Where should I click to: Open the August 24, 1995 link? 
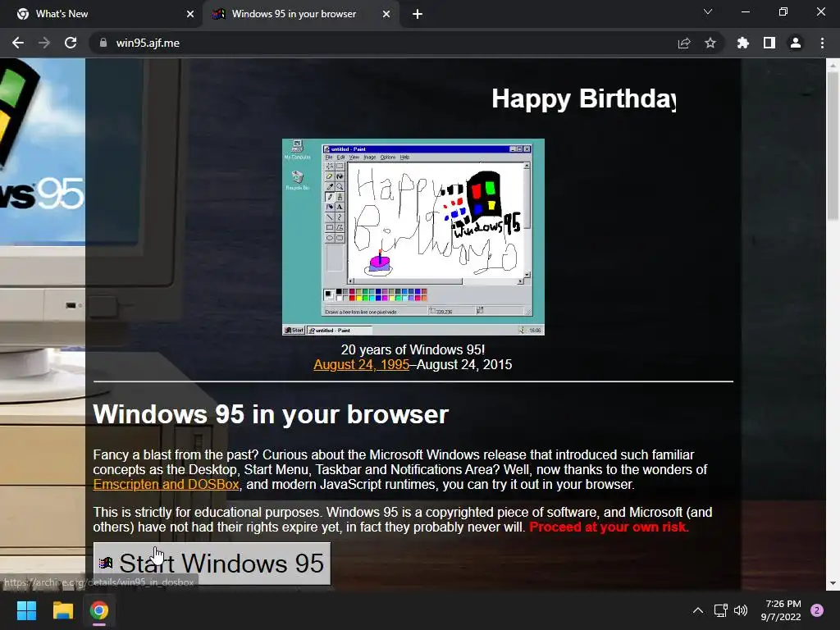click(x=362, y=365)
